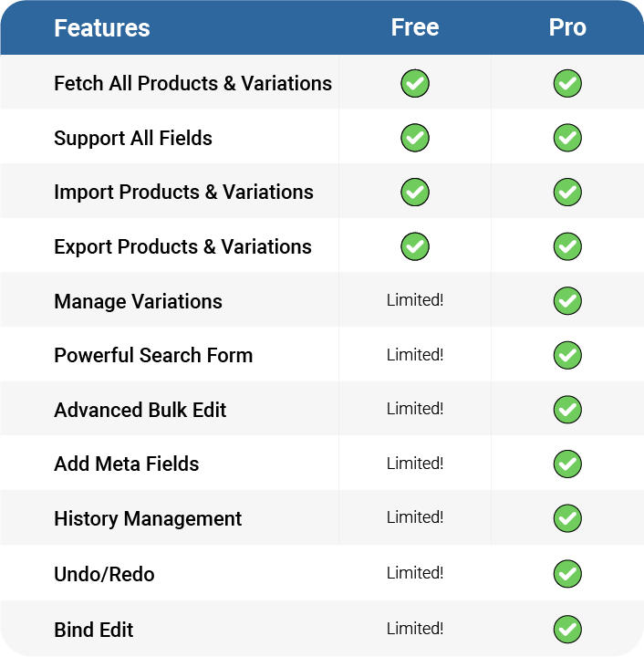Select the Powerful Search Form feature name
The width and height of the screenshot is (644, 657).
pos(153,355)
